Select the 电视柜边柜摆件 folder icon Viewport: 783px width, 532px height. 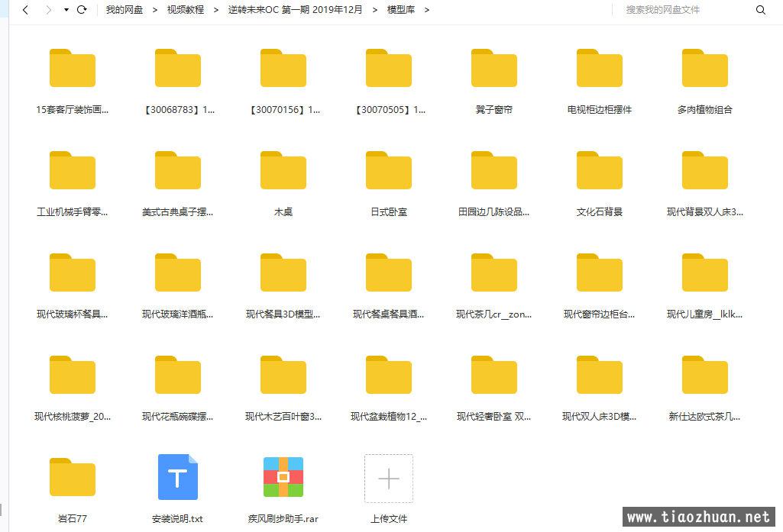pos(599,68)
